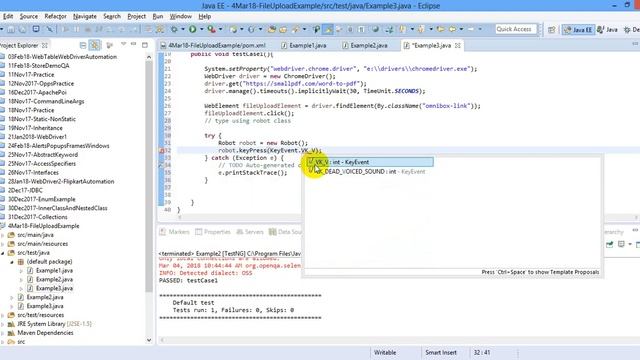Image resolution: width=640 pixels, height=360 pixels.
Task: Click Project Explorer scrollbar down arrow
Action: (149, 340)
